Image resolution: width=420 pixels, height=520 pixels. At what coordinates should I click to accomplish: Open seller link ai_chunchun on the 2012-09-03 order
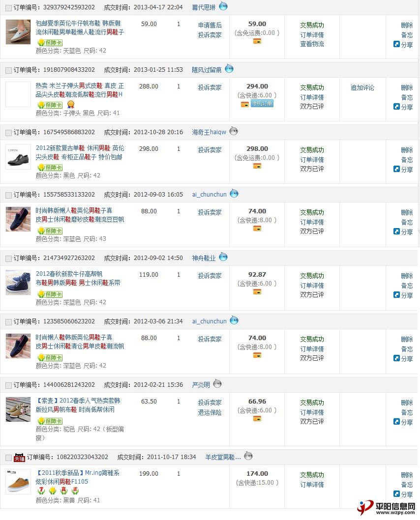(x=210, y=194)
